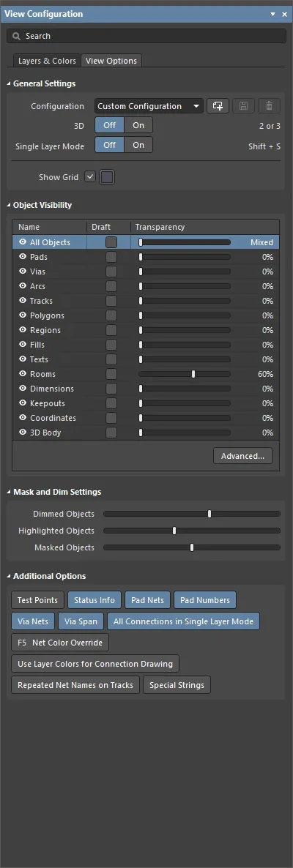Click the Advanced... button
The height and width of the screenshot is (868, 293).
pyautogui.click(x=242, y=456)
